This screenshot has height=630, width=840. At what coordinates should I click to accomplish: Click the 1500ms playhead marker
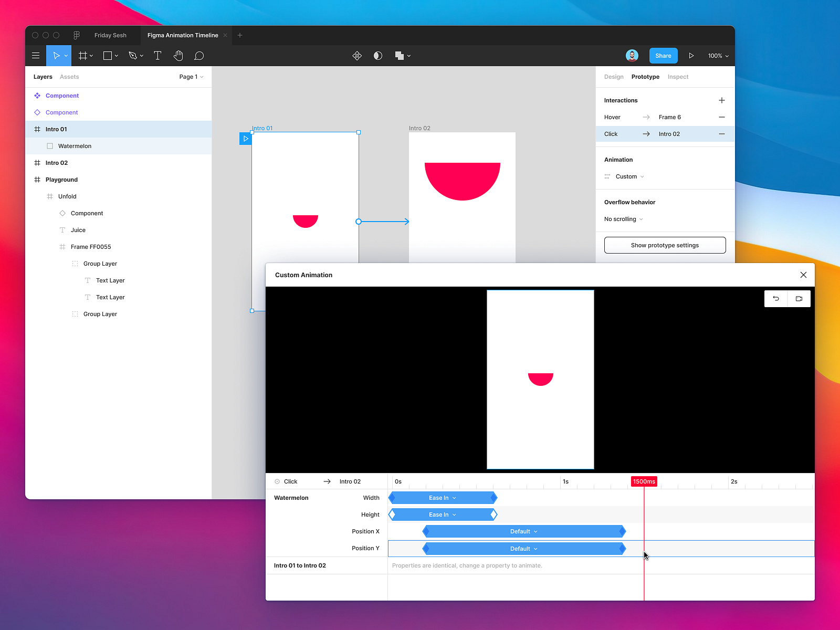644,481
